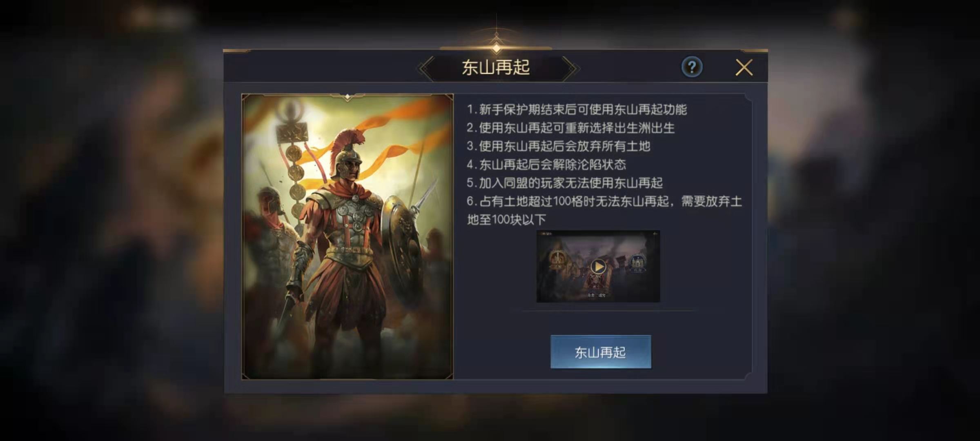Click the left chevron beside title
Image resolution: width=980 pixels, height=441 pixels.
click(x=425, y=68)
